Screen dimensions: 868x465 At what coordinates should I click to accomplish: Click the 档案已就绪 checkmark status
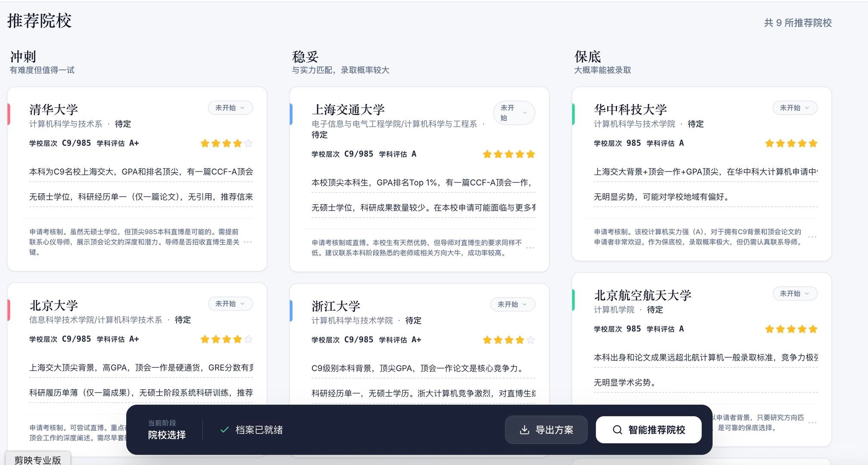(x=224, y=430)
